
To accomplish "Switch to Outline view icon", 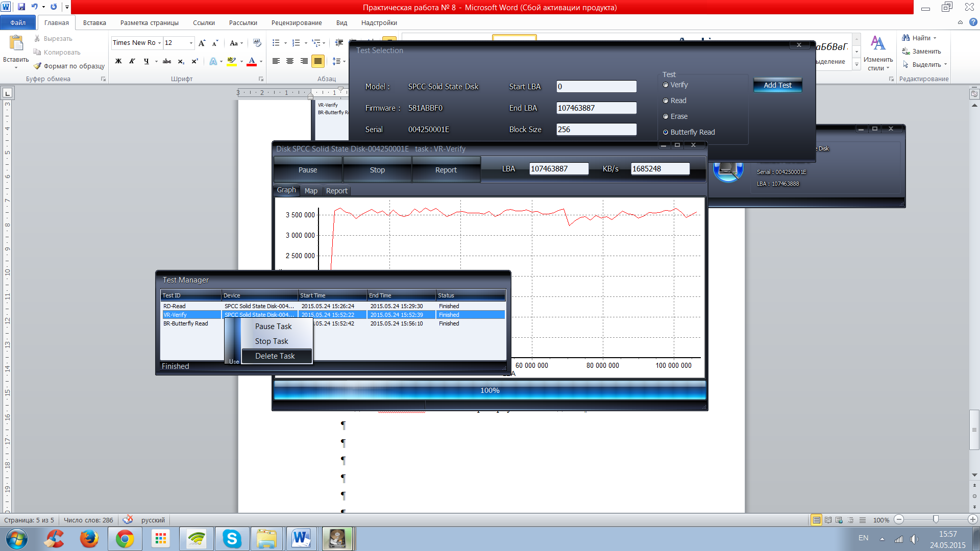I will pyautogui.click(x=851, y=520).
